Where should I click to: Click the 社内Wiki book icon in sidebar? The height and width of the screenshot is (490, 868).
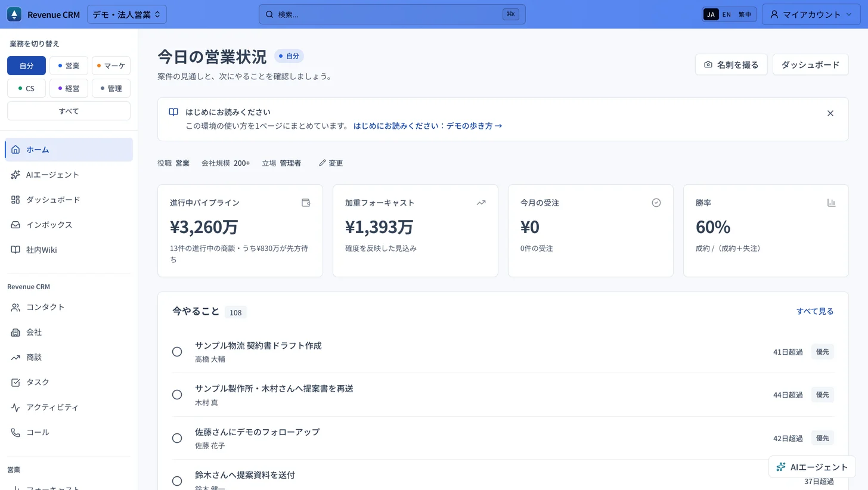tap(15, 250)
